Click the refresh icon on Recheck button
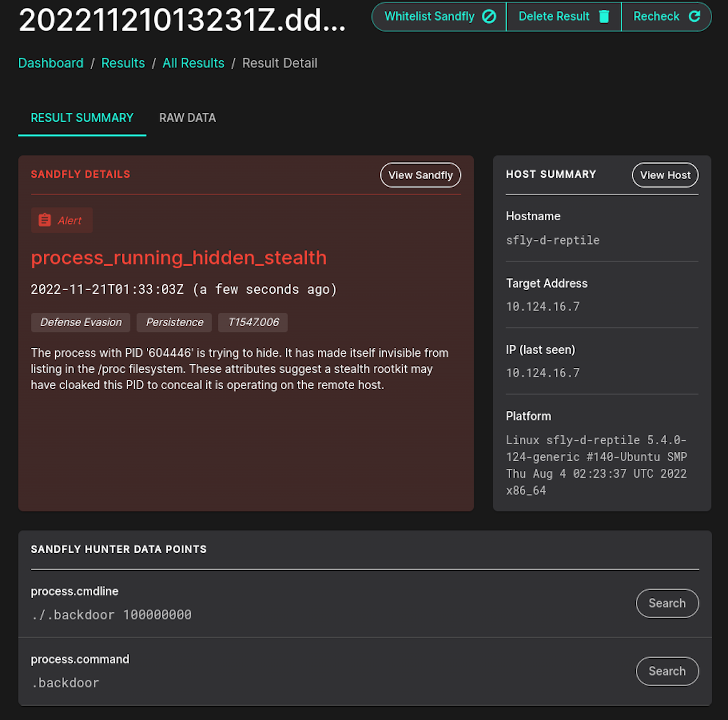The image size is (728, 720). point(695,16)
